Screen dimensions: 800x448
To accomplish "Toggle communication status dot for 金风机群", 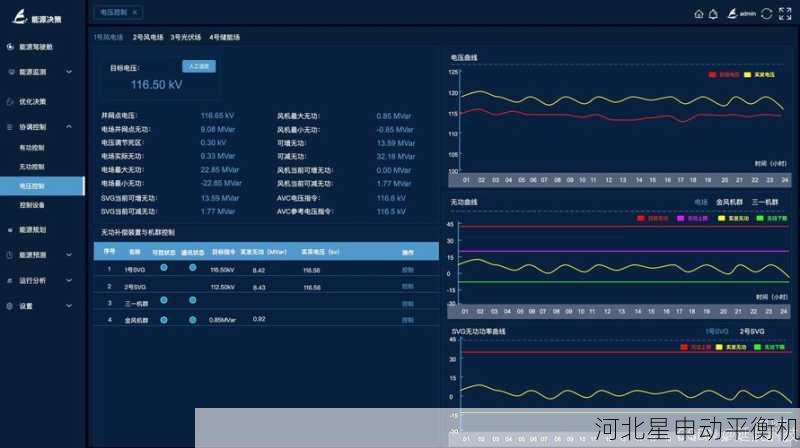I will (x=192, y=320).
